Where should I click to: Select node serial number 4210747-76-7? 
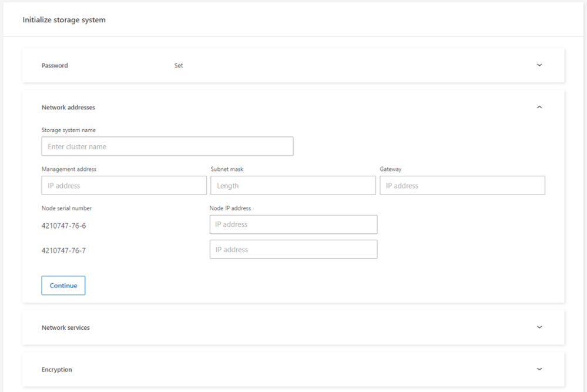(63, 250)
